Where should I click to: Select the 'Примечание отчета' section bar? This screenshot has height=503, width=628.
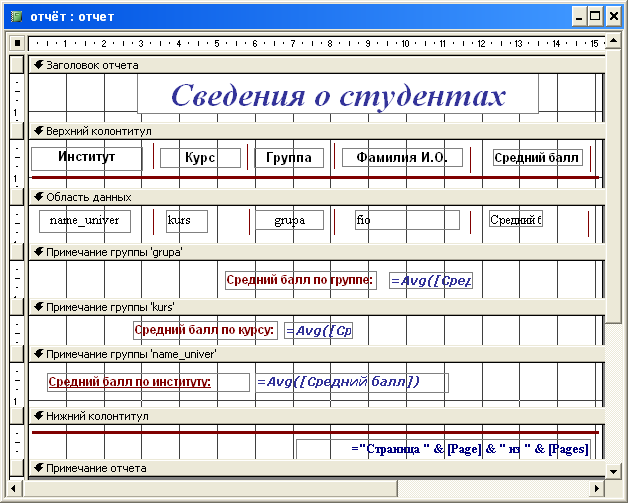coord(316,468)
